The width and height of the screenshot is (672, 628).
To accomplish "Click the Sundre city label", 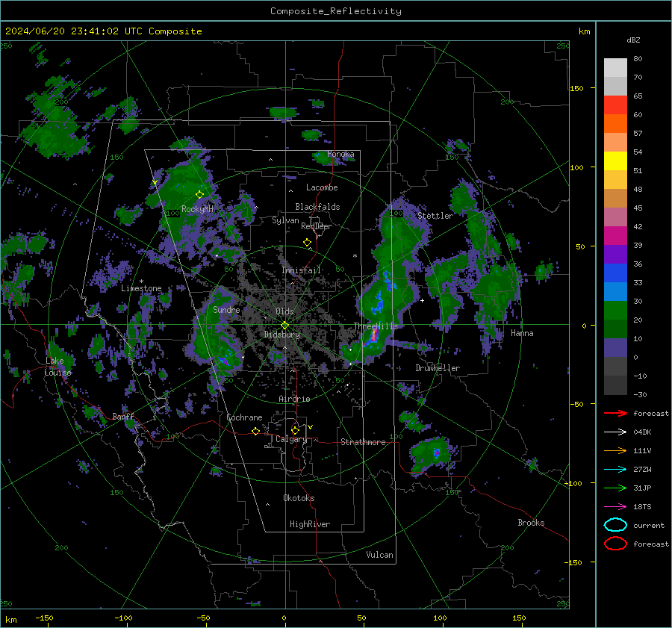I will point(226,309).
